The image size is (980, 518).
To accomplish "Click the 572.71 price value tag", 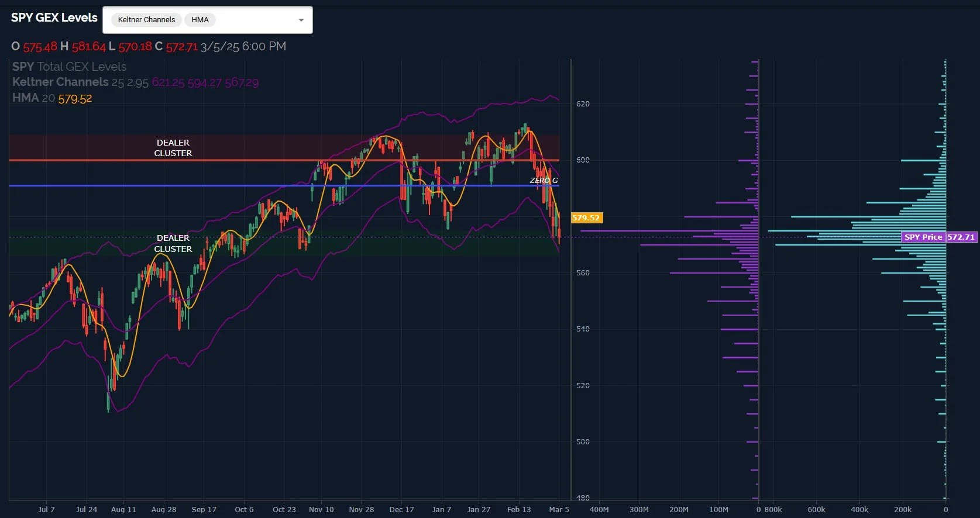I will [961, 237].
